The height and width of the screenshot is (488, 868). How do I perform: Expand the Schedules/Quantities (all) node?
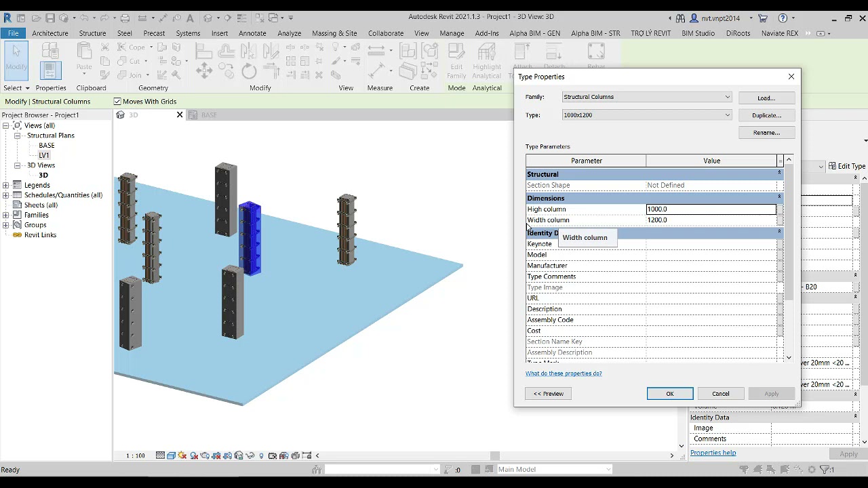pyautogui.click(x=5, y=195)
